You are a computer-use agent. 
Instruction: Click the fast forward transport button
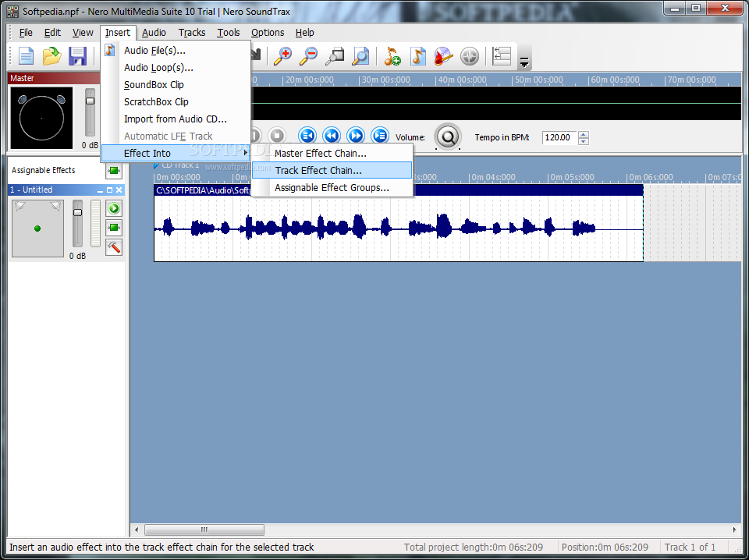[x=356, y=136]
